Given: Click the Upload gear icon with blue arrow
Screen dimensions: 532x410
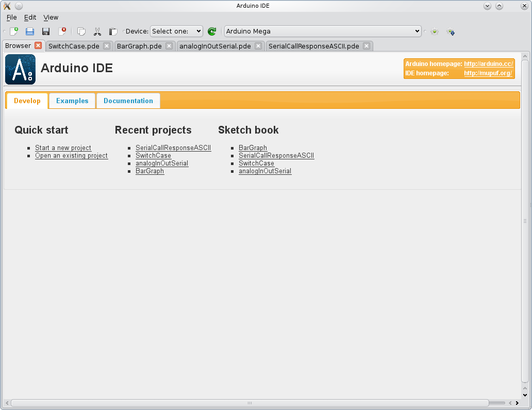Looking at the screenshot, I should [451, 31].
